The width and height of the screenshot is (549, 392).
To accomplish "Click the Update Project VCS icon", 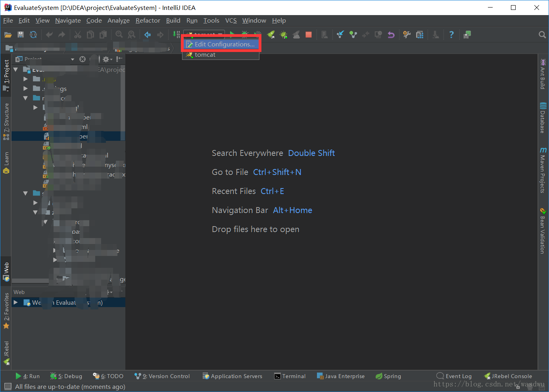I will coord(340,35).
